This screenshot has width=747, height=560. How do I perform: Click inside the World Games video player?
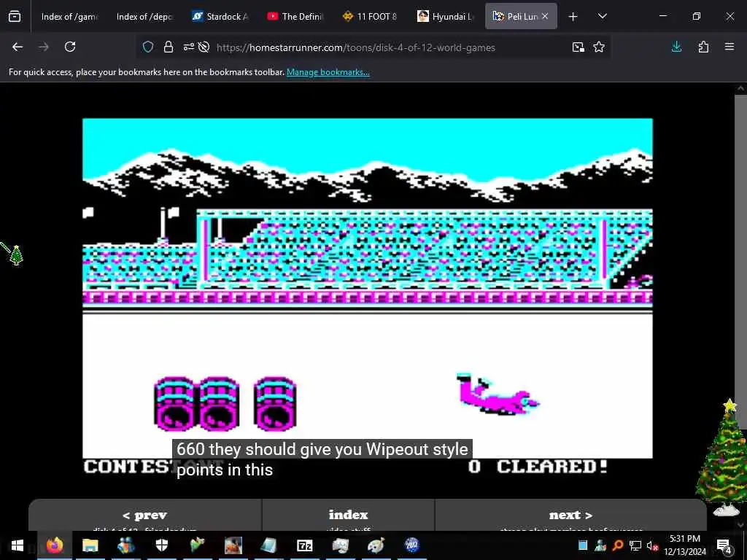pyautogui.click(x=368, y=288)
